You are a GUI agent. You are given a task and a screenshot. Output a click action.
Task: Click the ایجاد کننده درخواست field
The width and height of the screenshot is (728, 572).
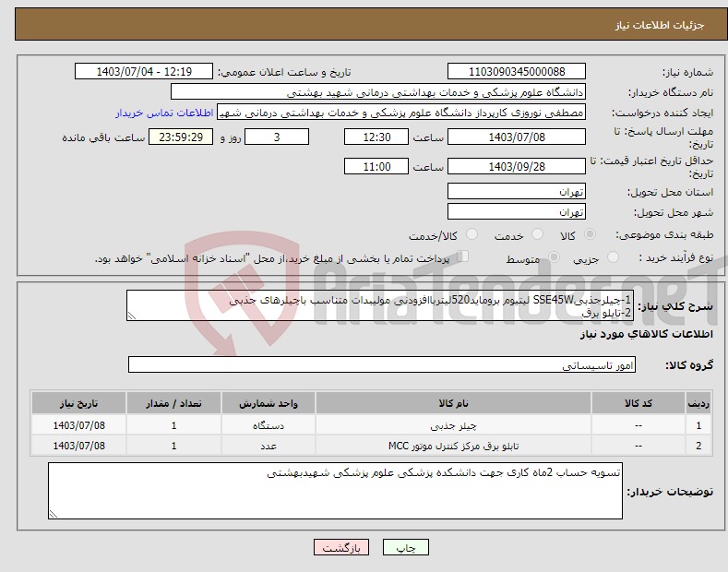tap(401, 113)
